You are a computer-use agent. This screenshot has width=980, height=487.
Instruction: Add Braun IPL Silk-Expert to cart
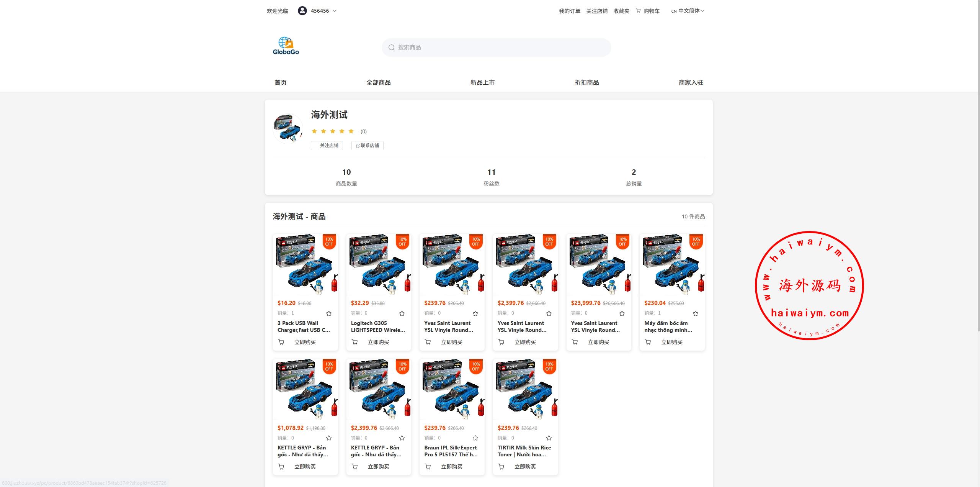pos(428,467)
